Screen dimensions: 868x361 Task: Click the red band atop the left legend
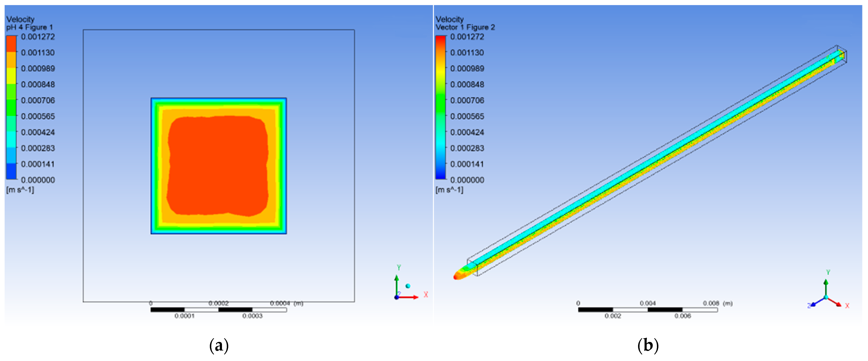(x=11, y=44)
